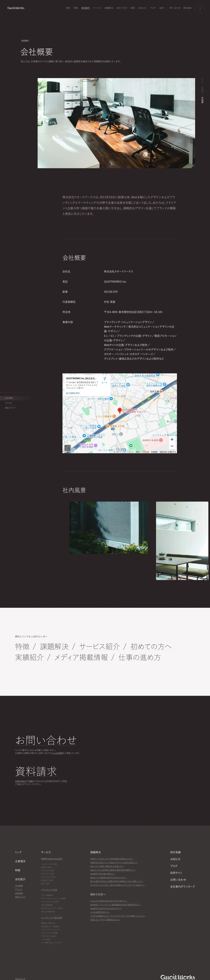
Task: Open the three-dot menu in header
Action: coord(200,8)
